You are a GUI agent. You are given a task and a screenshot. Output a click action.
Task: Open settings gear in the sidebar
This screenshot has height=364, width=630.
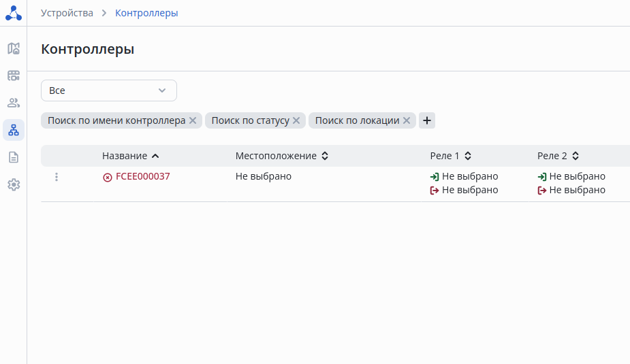pyautogui.click(x=14, y=184)
